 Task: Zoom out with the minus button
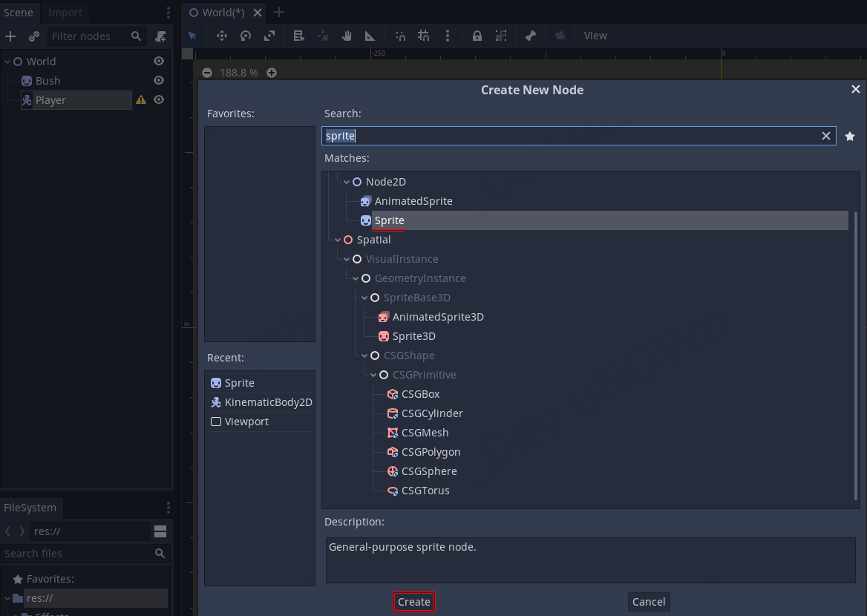tap(207, 73)
